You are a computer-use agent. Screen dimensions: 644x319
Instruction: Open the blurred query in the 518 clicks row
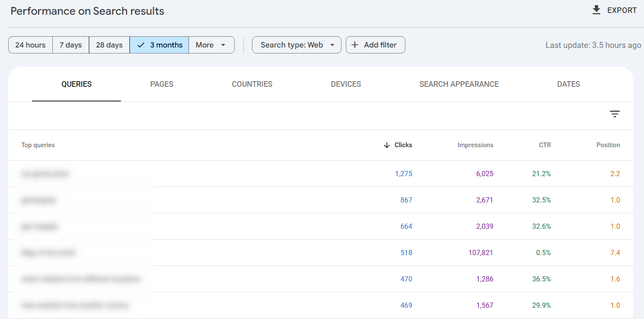[48, 253]
